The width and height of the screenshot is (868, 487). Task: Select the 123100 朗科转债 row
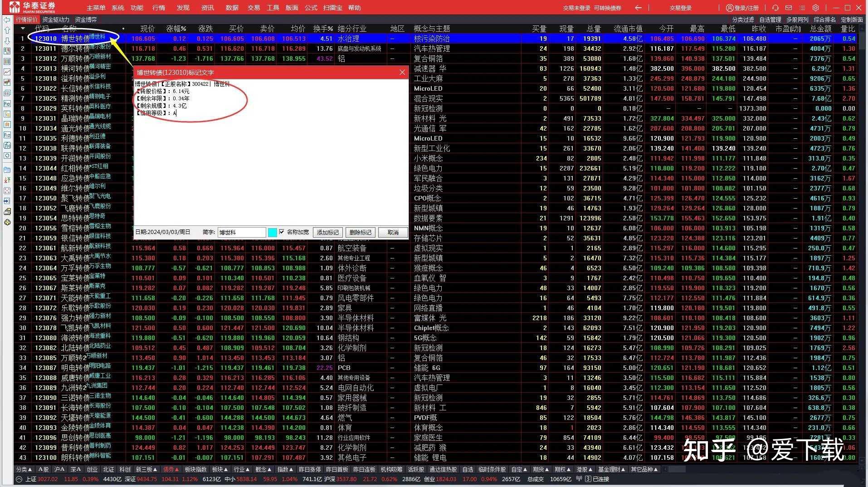(435, 458)
